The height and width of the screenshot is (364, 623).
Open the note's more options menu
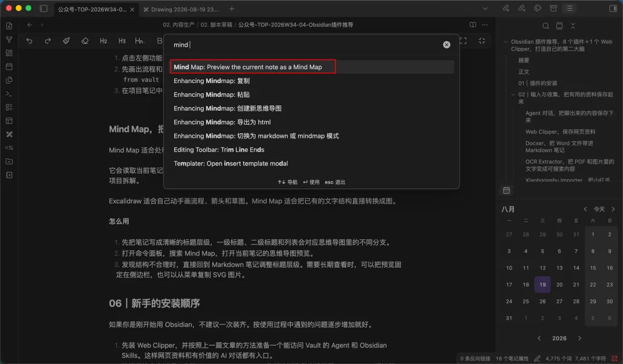click(x=485, y=25)
